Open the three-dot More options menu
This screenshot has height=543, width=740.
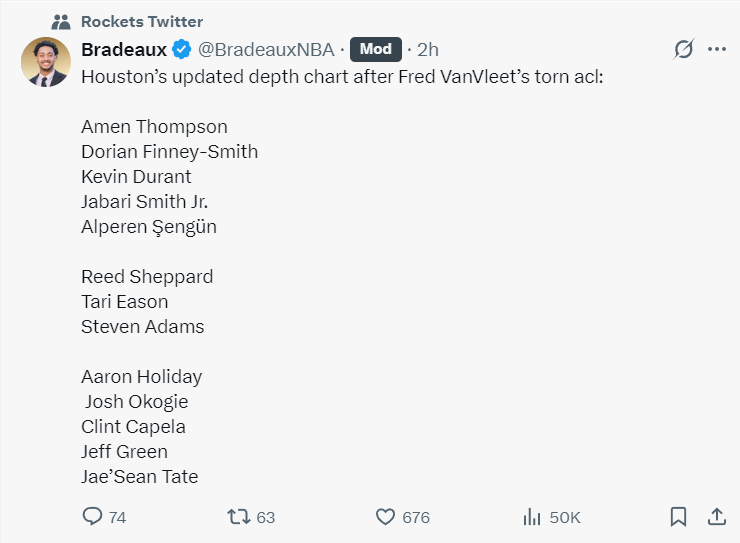tap(717, 49)
